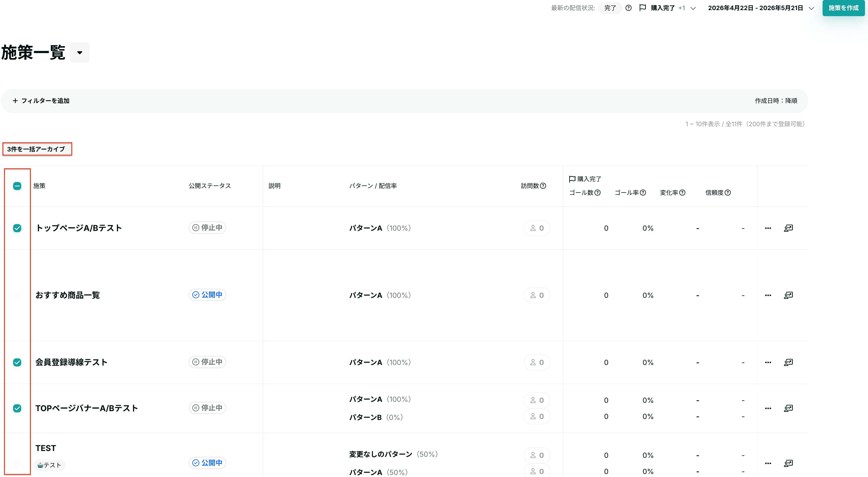Click visitor count badge for トップページA/Bテスト
The width and height of the screenshot is (868, 477).
click(x=537, y=228)
